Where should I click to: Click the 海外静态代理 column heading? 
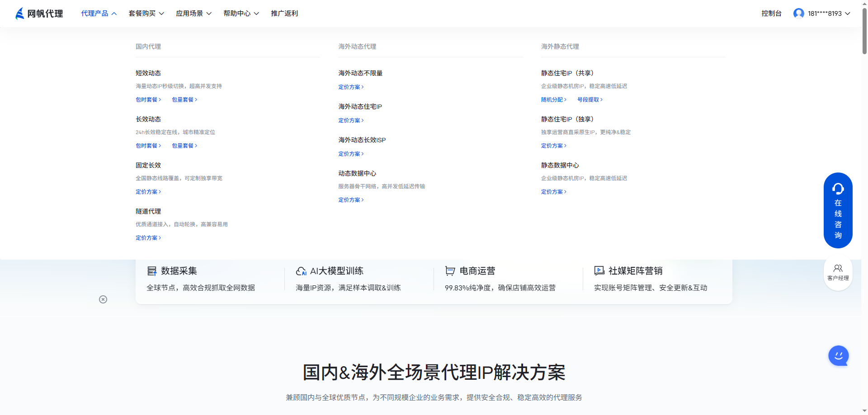tap(560, 47)
